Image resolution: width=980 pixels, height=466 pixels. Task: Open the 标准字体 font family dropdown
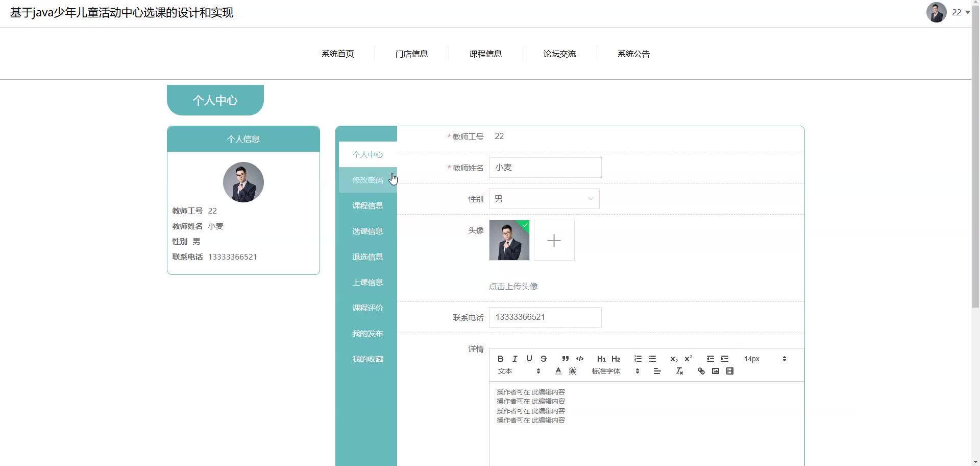point(615,371)
